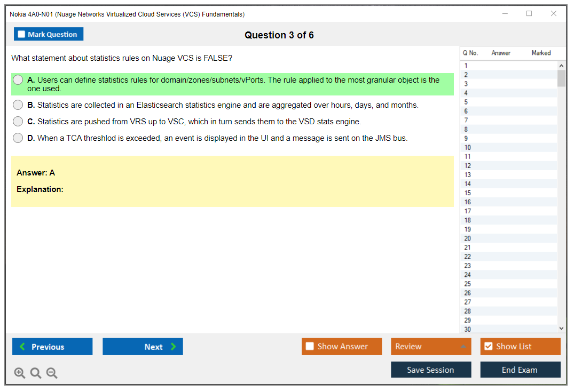Image resolution: width=574 pixels, height=392 pixels.
Task: Go to the Previous question
Action: coord(52,347)
